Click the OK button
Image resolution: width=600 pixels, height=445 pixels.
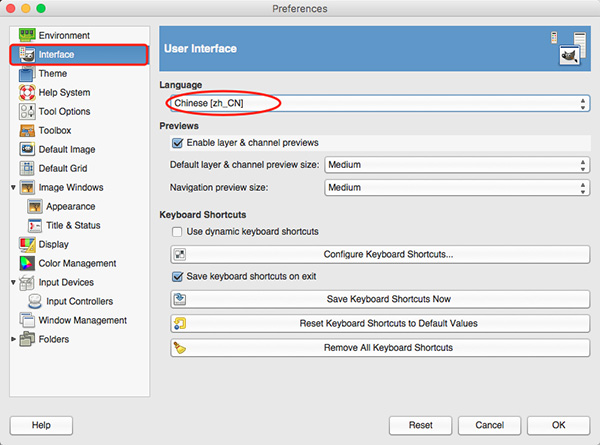[558, 425]
